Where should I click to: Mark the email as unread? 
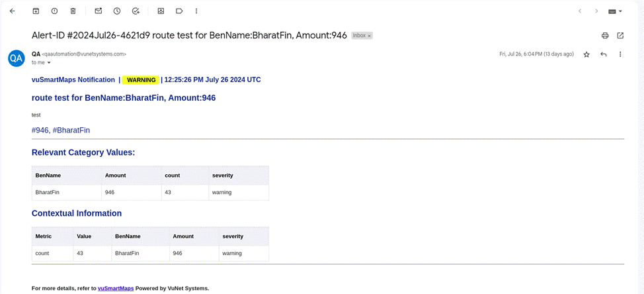[x=98, y=11]
